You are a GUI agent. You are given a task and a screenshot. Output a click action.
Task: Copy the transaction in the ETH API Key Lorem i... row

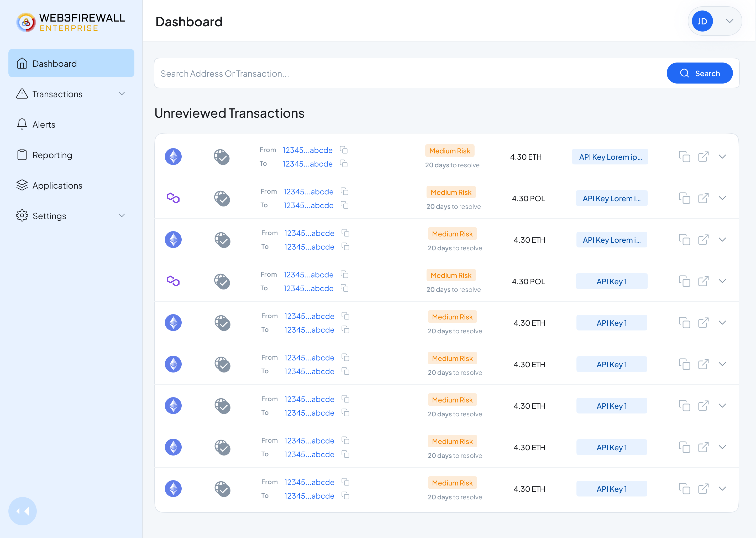tap(685, 240)
